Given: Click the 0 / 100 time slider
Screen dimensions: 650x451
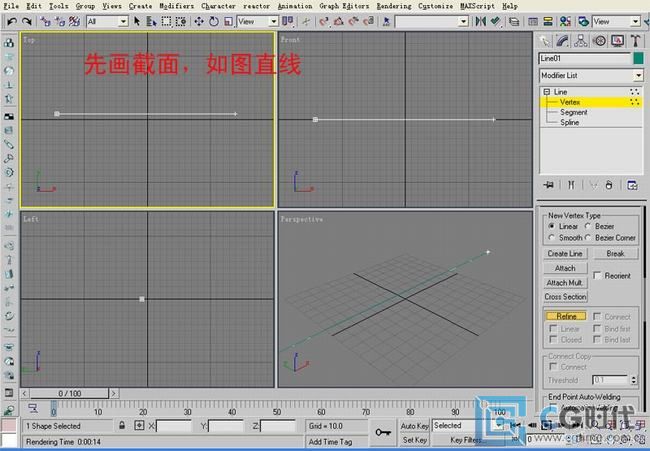Looking at the screenshot, I should point(69,393).
